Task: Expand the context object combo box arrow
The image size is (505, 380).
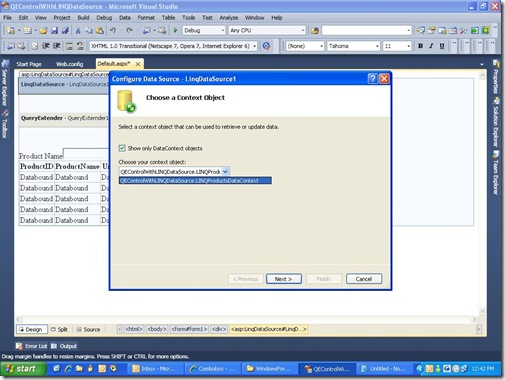Action: pos(225,171)
